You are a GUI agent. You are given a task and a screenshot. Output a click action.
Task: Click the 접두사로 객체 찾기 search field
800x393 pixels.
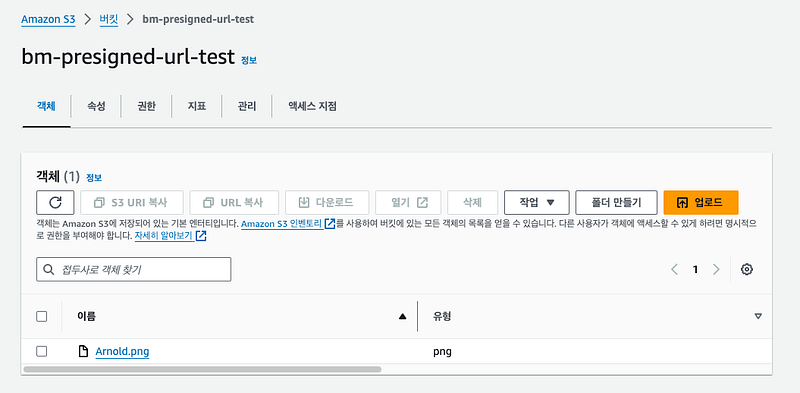tap(134, 269)
